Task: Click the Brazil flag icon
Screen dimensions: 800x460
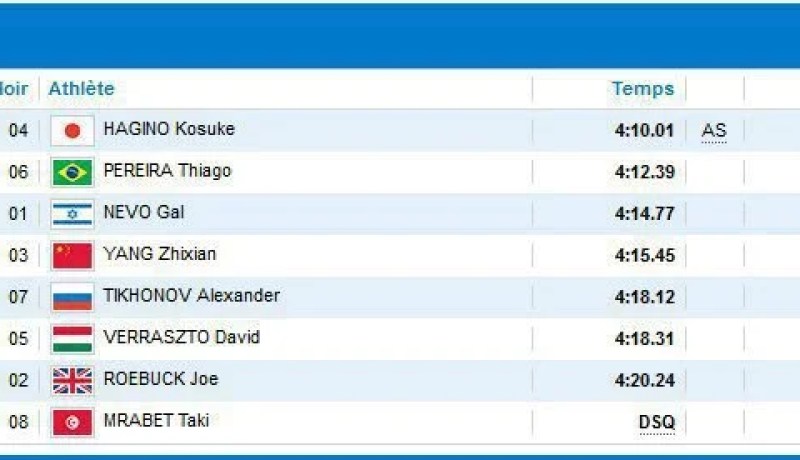Action: 72,172
